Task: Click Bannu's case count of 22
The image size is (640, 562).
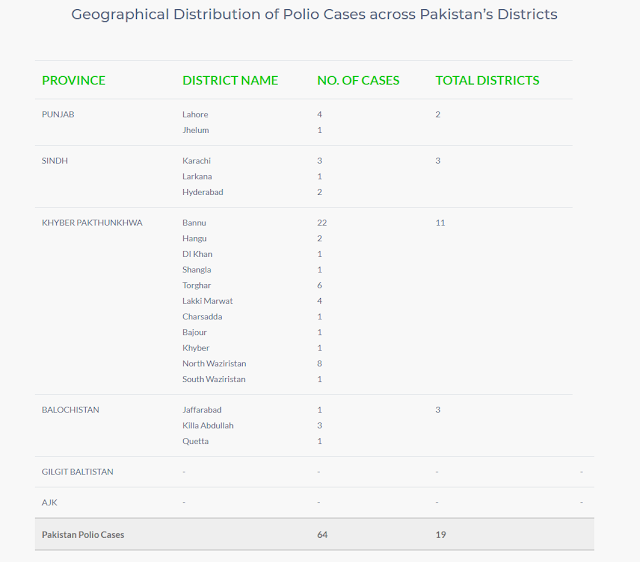Action: (322, 222)
